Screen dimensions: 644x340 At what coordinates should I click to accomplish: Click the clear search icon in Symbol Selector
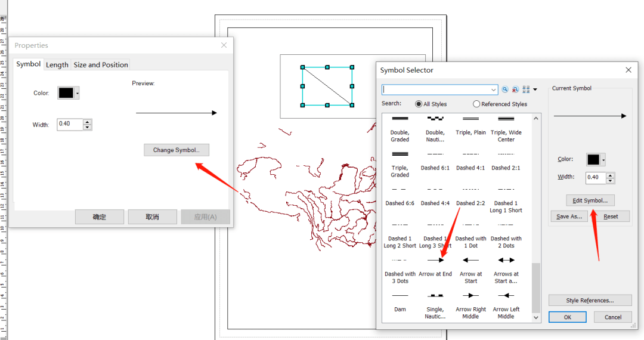coord(515,89)
